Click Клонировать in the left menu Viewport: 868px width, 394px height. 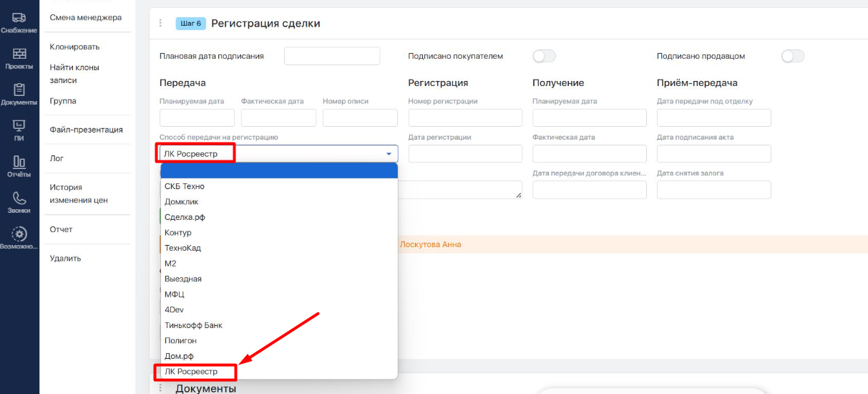(74, 47)
